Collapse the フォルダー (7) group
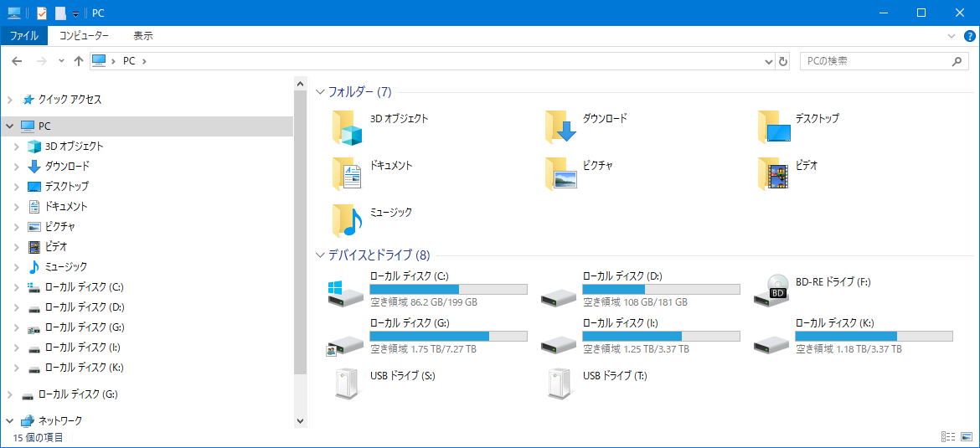The image size is (980, 448). coord(319,92)
